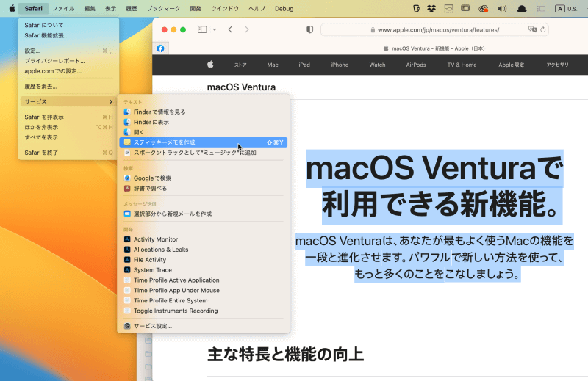Select Finderで情報を見る service
This screenshot has height=381, width=588.
tap(204, 112)
